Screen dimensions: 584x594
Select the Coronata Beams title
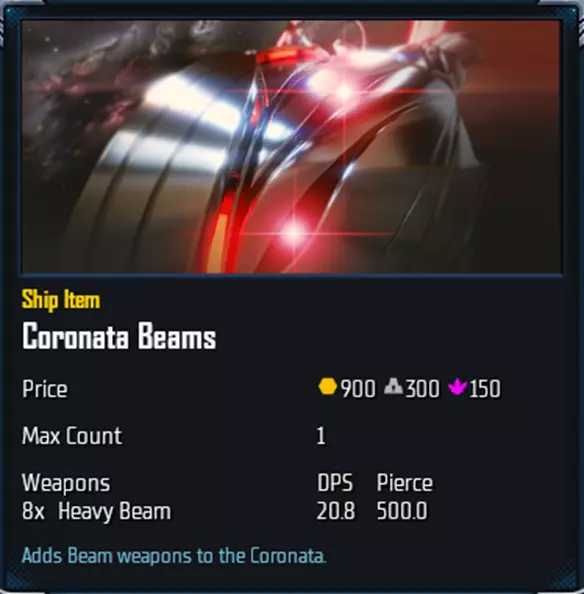click(119, 336)
